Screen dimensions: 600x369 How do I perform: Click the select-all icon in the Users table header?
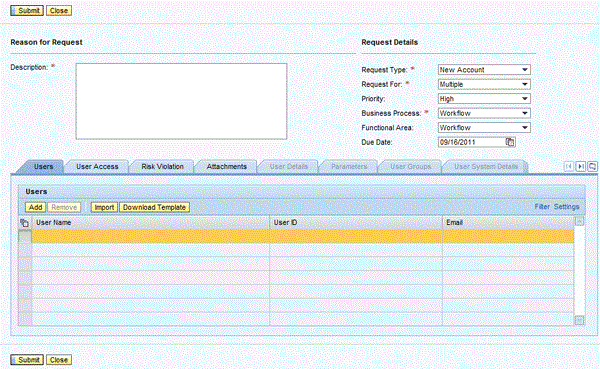(x=24, y=223)
